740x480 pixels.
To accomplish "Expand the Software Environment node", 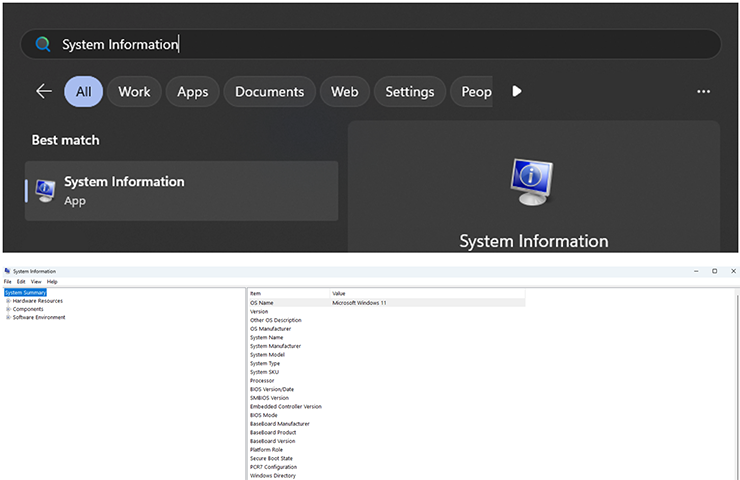I will 8,317.
